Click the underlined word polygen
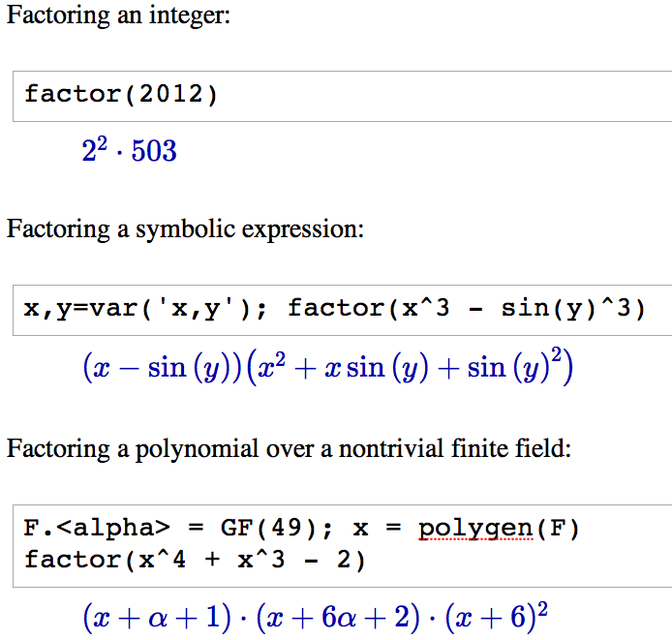 475,530
